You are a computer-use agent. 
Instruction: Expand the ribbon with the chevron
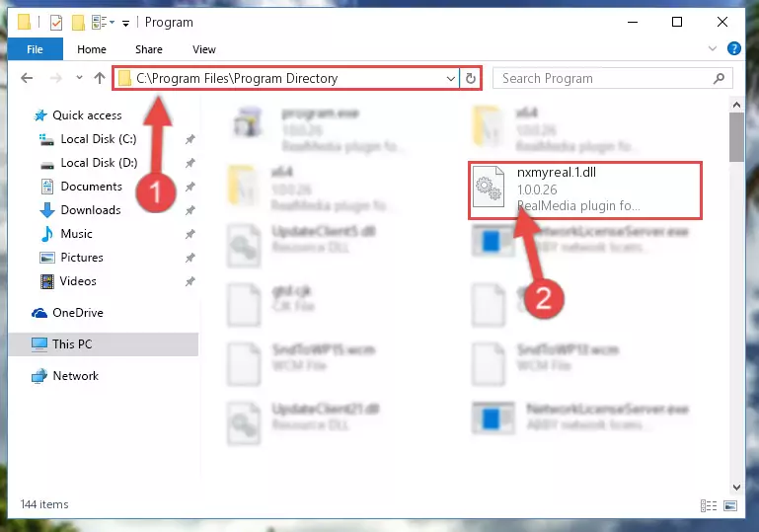(x=712, y=48)
